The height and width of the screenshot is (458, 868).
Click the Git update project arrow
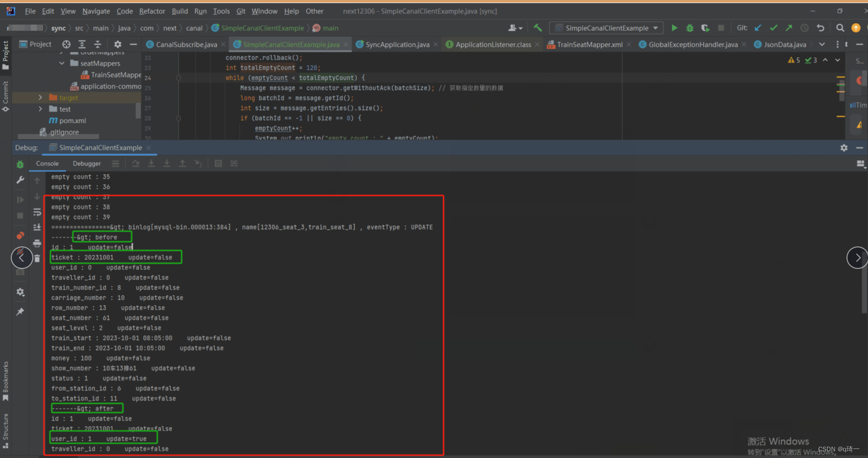point(758,28)
